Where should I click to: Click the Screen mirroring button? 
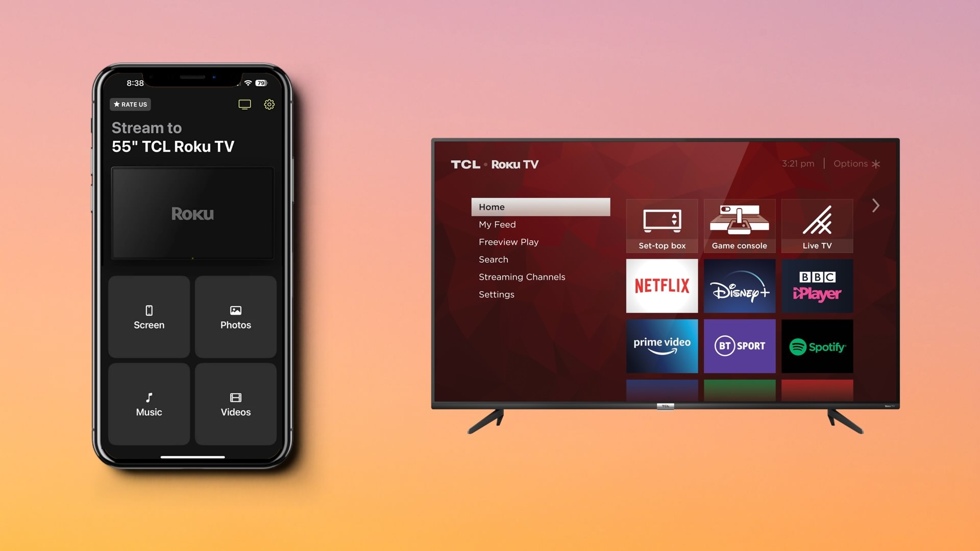(149, 316)
